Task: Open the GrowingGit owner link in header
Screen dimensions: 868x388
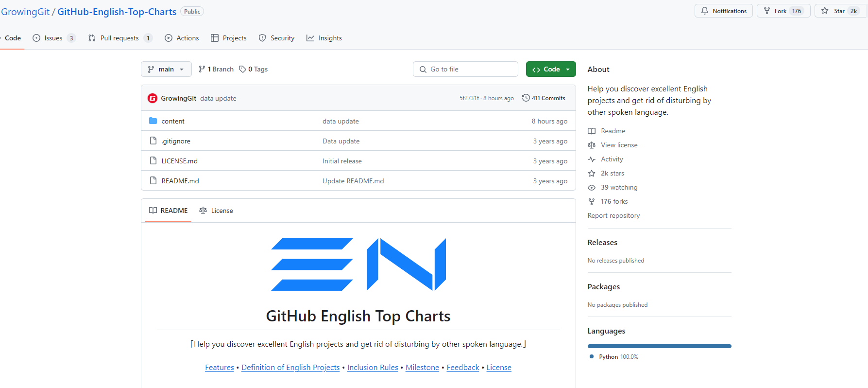Action: [25, 12]
